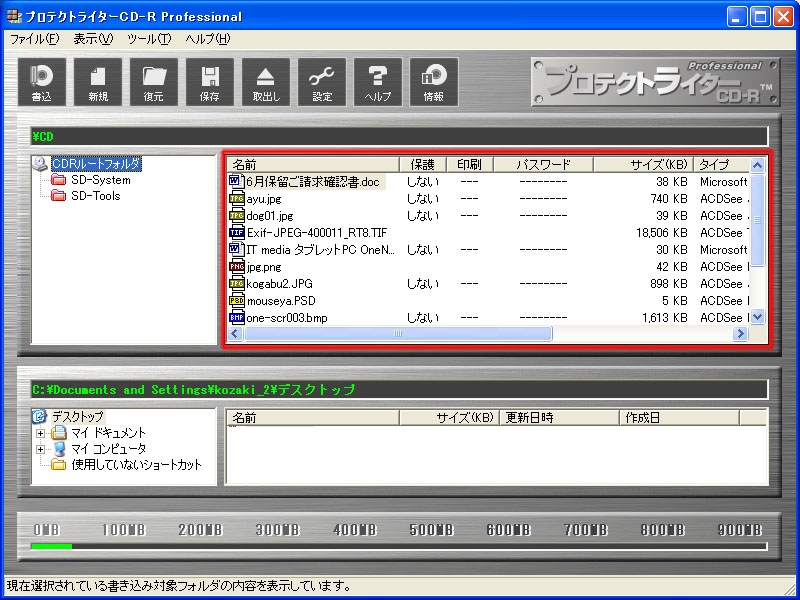Click the disc icon of CDRルートフォルダ
The height and width of the screenshot is (600, 800).
coord(40,163)
